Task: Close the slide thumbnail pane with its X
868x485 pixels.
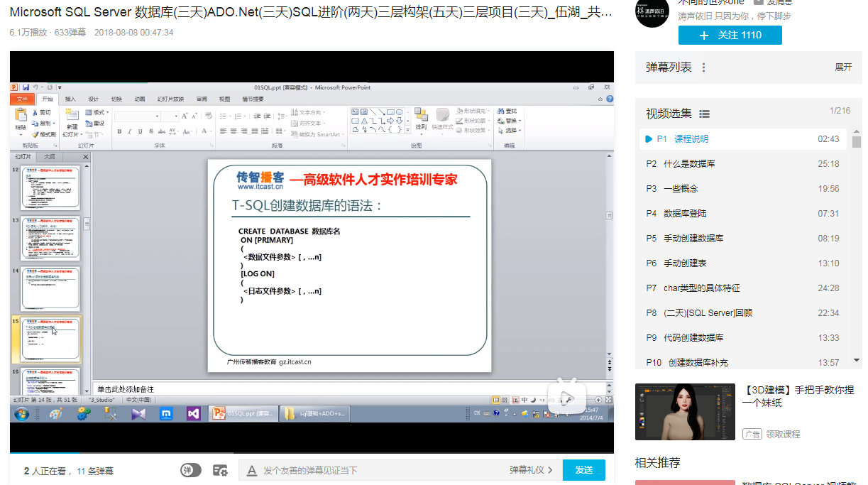Action: 86,157
